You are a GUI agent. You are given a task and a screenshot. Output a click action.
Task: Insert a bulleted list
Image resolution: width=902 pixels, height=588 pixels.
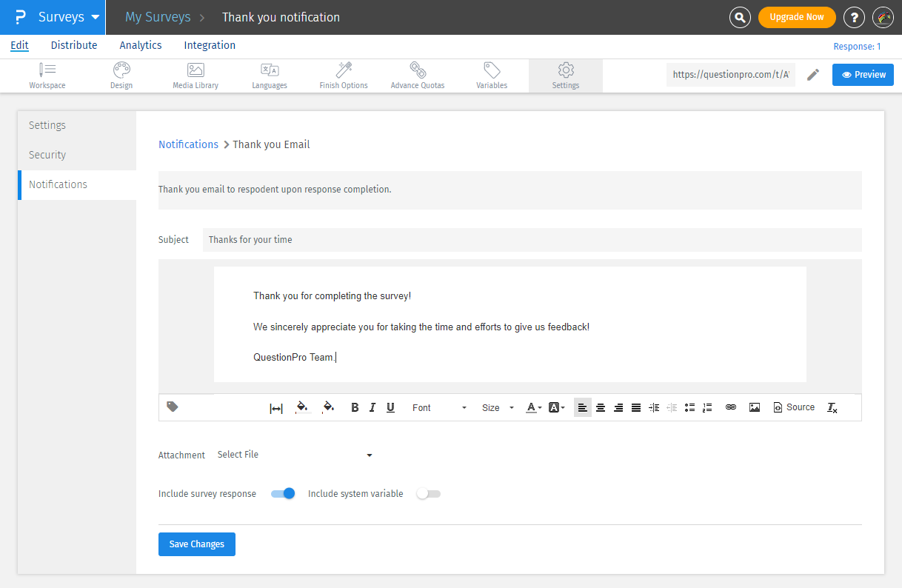[x=689, y=408]
